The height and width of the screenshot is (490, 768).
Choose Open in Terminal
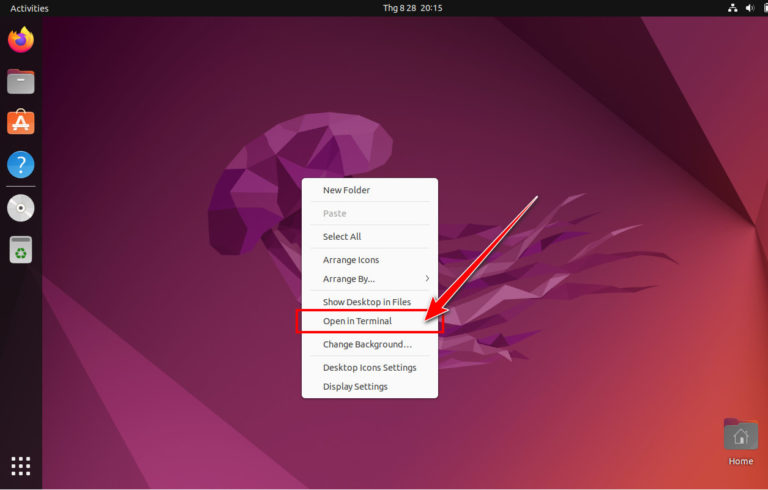click(370, 321)
